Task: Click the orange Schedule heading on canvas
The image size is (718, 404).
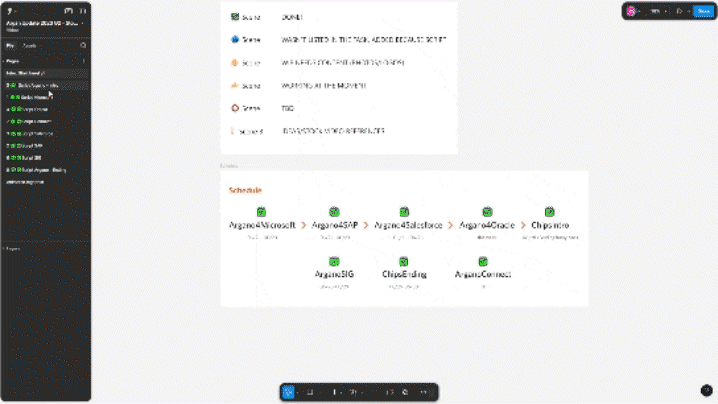Action: point(246,190)
